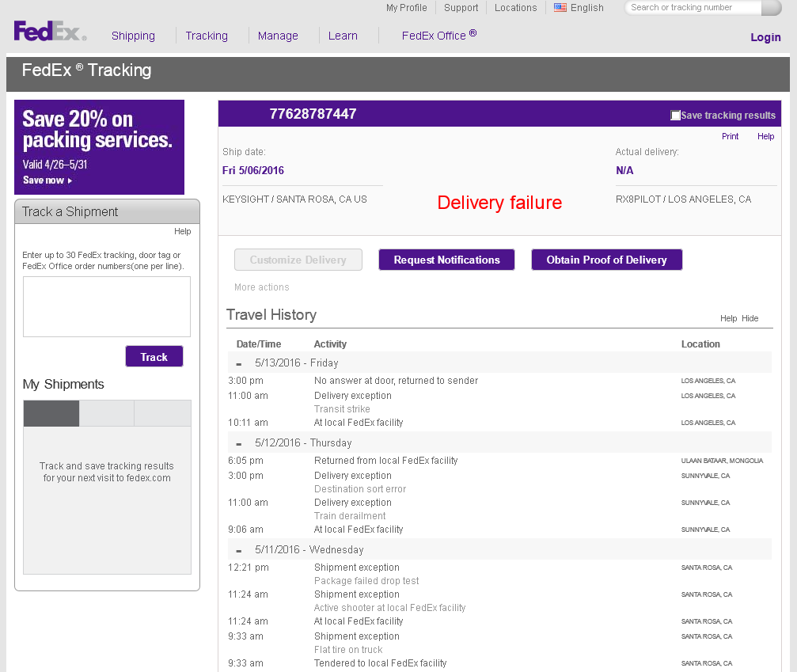This screenshot has width=797, height=672.
Task: Open the Tracking menu
Action: pyautogui.click(x=207, y=36)
